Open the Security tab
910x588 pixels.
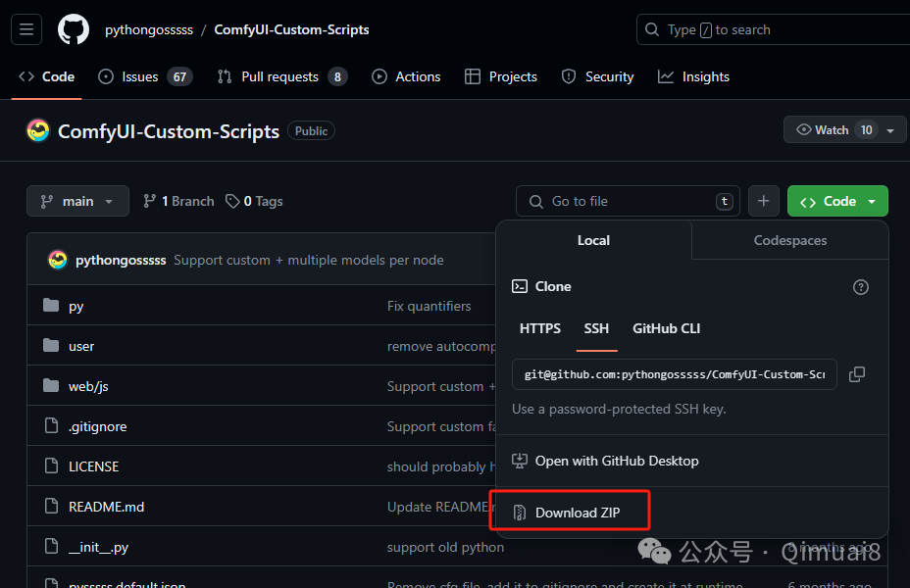coord(598,76)
